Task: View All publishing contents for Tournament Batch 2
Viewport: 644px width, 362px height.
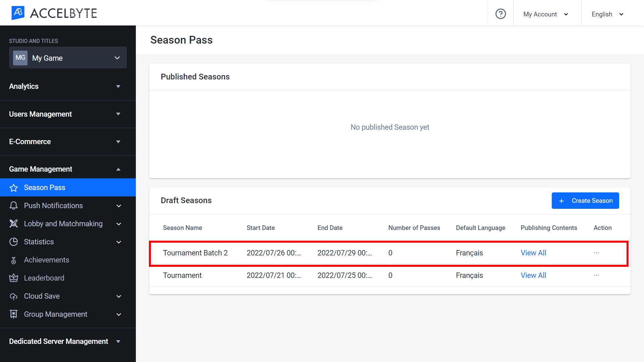Action: click(x=533, y=253)
